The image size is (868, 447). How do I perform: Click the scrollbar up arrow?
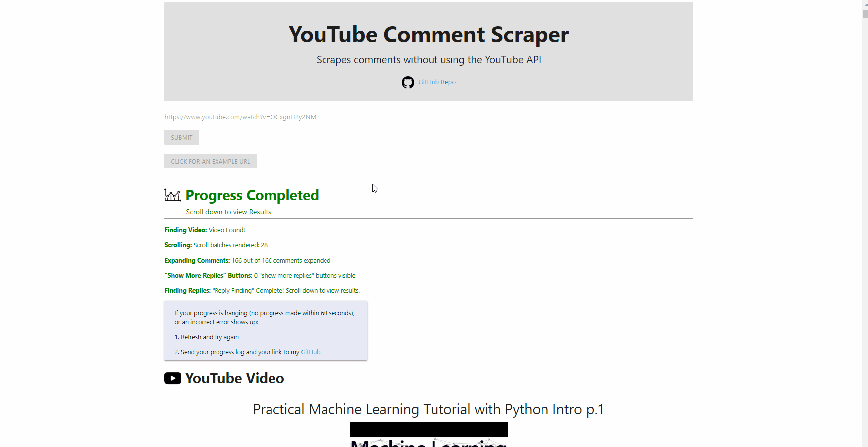865,4
